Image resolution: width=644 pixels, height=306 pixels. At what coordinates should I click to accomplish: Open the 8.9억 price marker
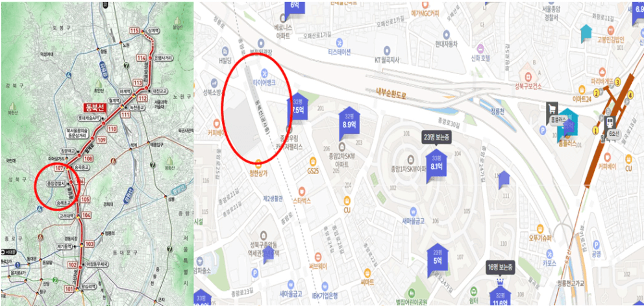pos(349,121)
